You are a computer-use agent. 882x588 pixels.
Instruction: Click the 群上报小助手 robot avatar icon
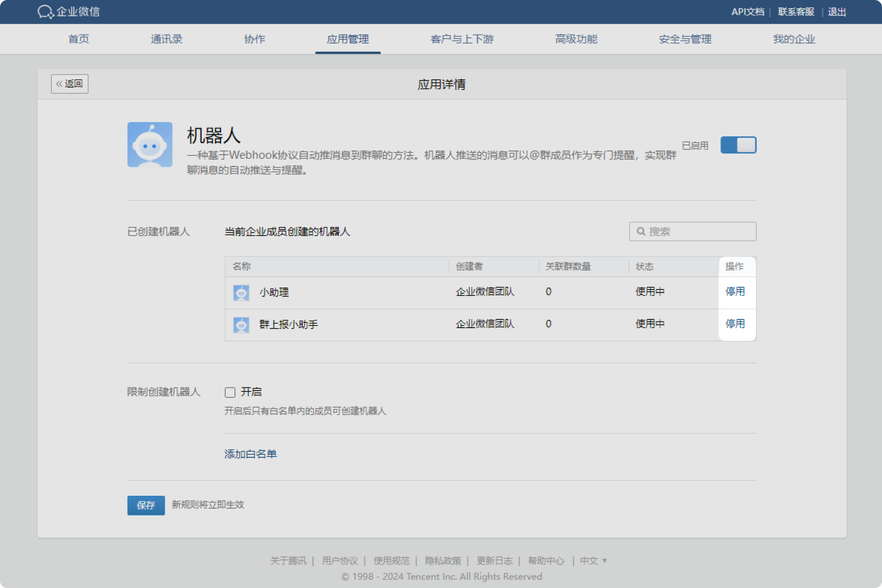(x=241, y=325)
